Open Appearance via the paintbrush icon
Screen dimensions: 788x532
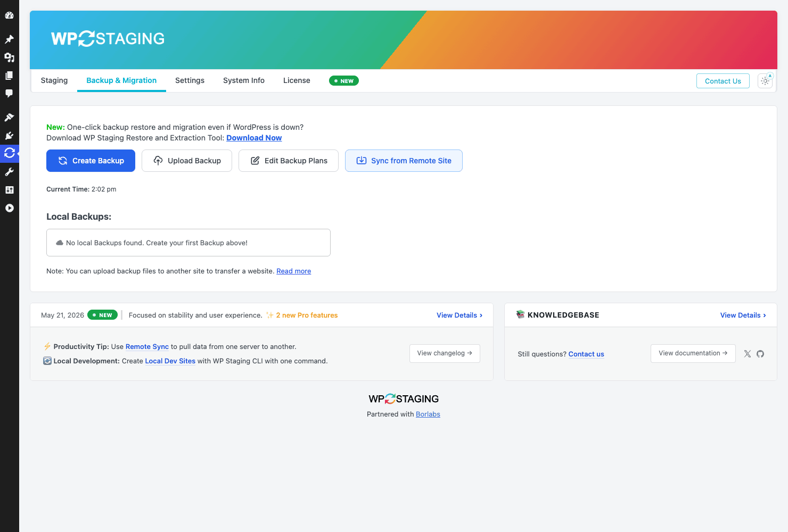(9, 118)
